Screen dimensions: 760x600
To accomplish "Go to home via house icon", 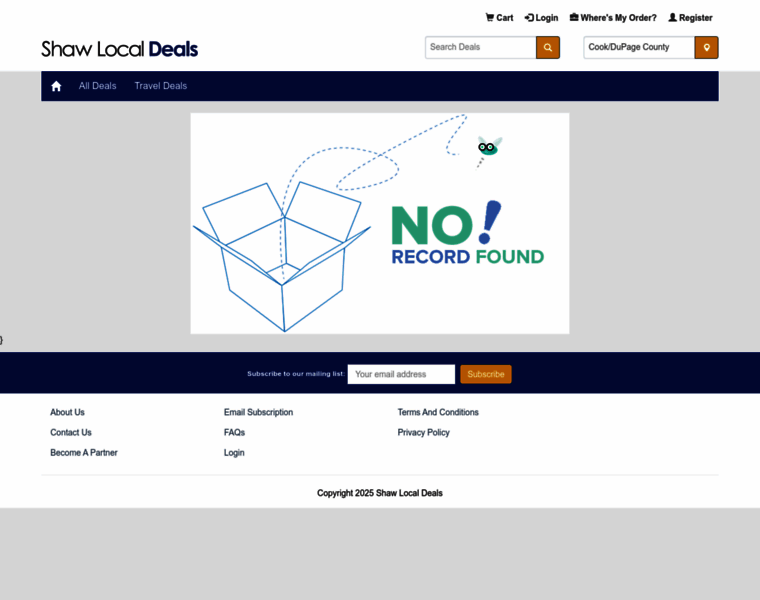I will click(x=56, y=86).
